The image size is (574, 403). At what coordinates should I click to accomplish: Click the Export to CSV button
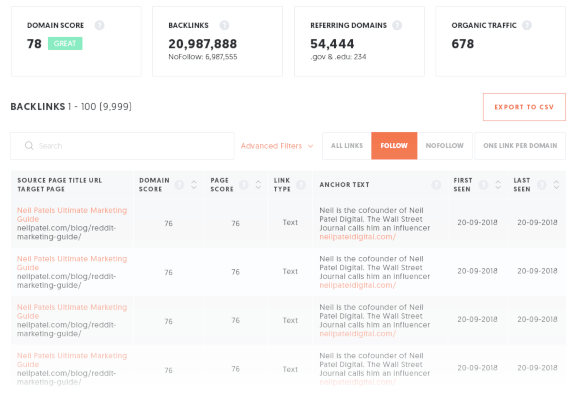[524, 107]
